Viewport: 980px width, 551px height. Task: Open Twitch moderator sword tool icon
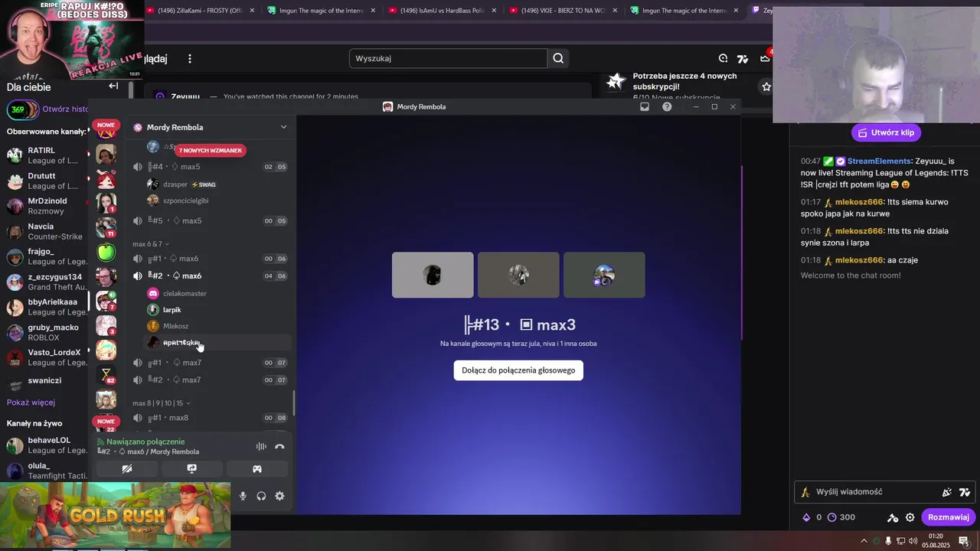893,517
